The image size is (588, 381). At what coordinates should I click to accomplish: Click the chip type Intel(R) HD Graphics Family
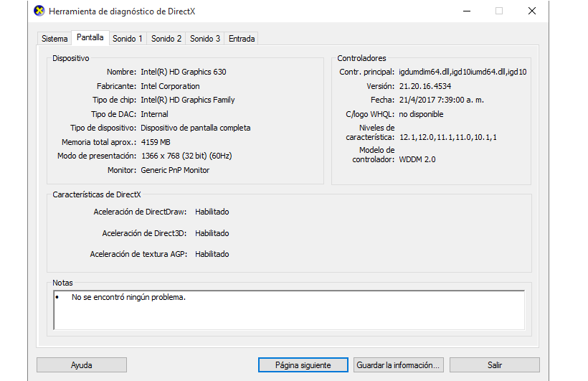pos(187,100)
